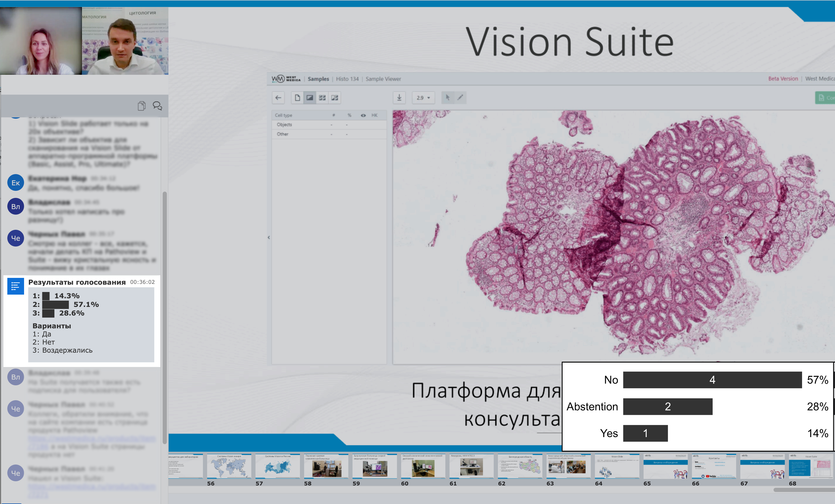Click the Варианты label in poll

(52, 326)
